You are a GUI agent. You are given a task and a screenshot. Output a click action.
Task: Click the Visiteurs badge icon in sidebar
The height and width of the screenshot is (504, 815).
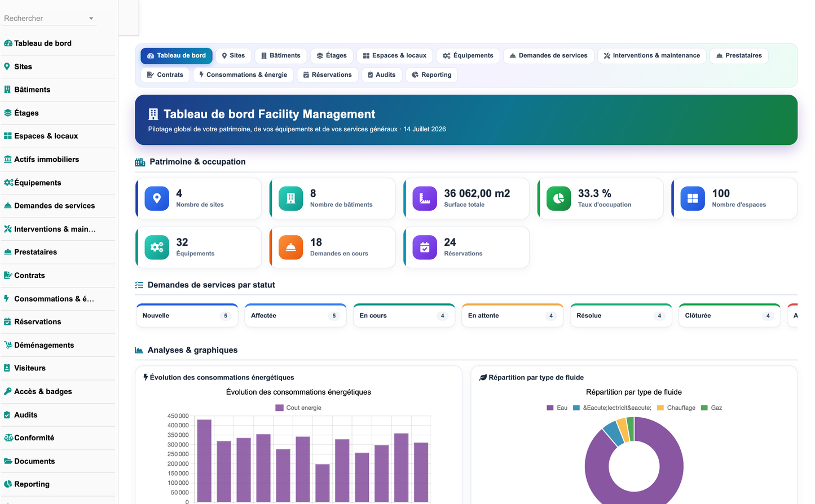(x=7, y=368)
